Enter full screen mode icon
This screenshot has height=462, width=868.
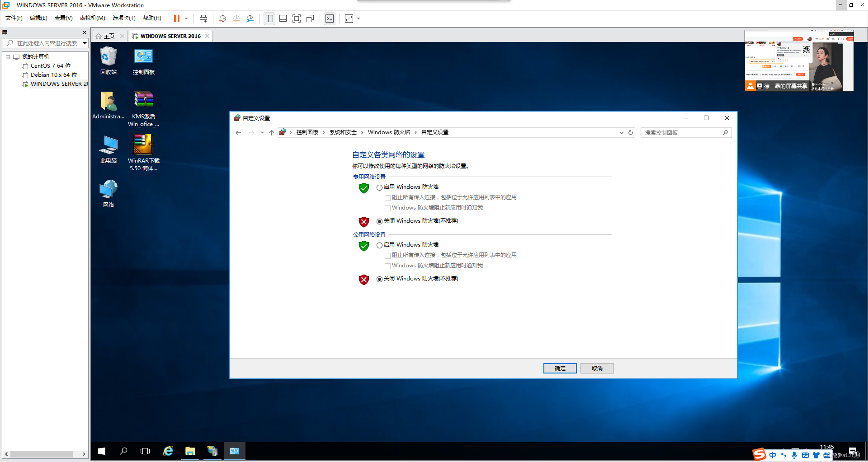click(x=297, y=19)
